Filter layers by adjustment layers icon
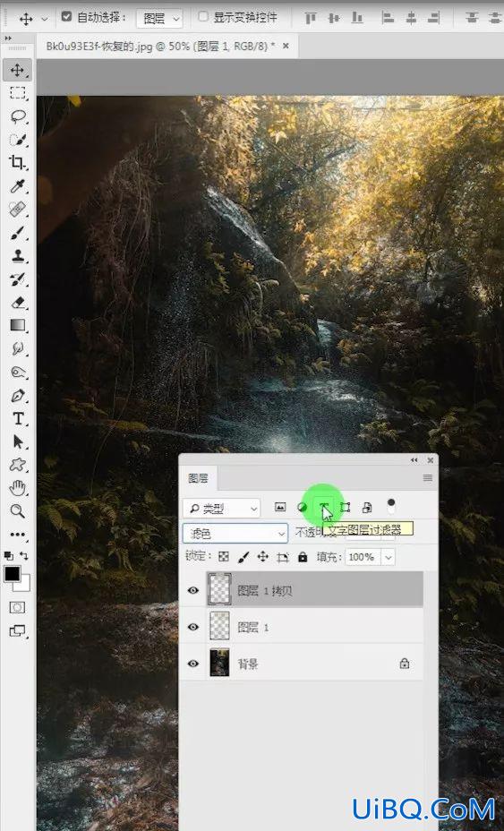 302,507
